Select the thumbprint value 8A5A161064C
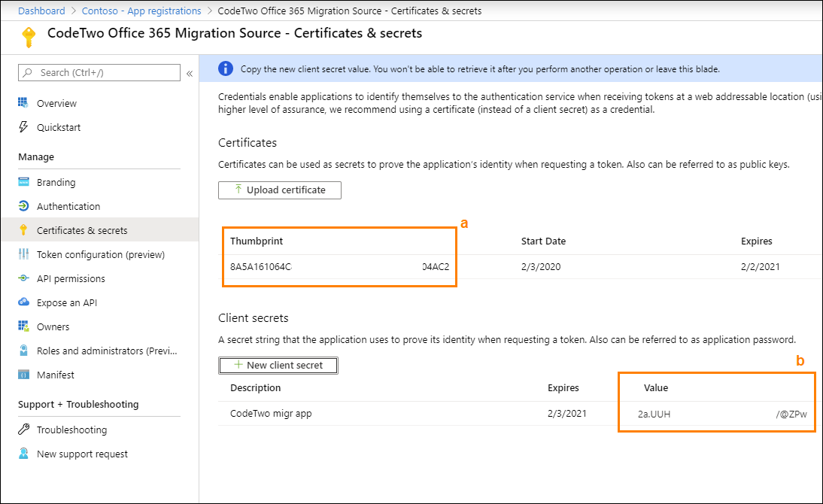 pyautogui.click(x=261, y=267)
